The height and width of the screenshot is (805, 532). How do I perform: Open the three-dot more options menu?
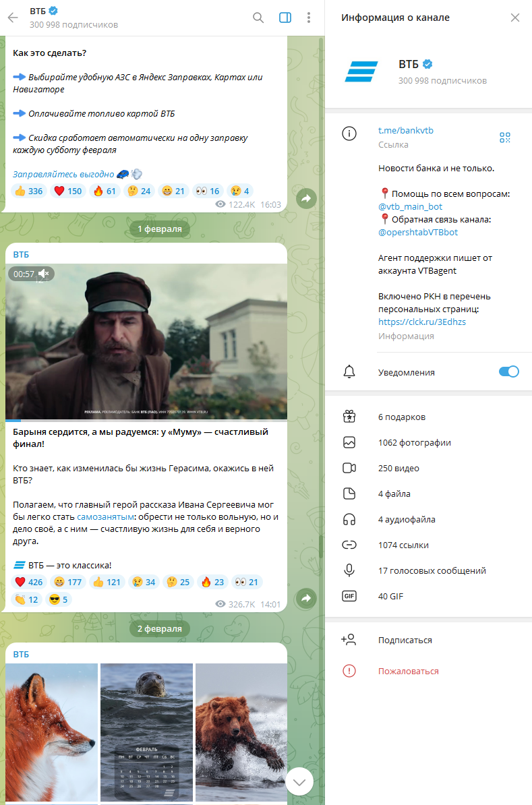coord(309,18)
